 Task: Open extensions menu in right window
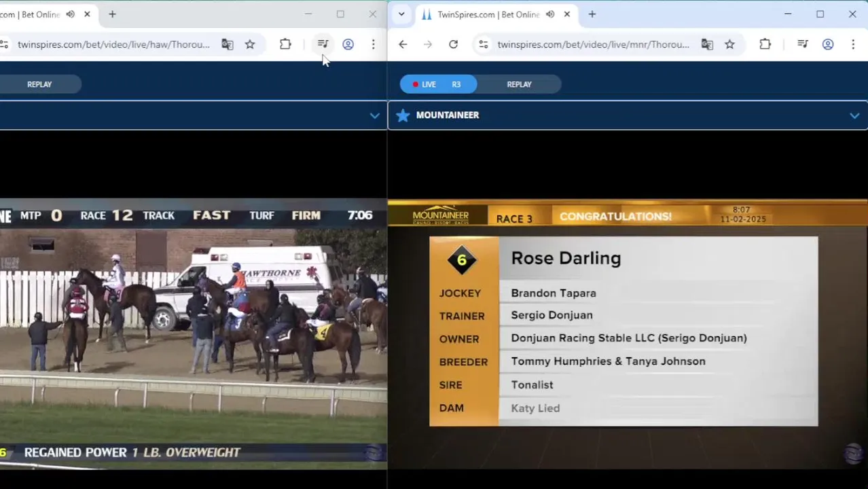point(765,44)
